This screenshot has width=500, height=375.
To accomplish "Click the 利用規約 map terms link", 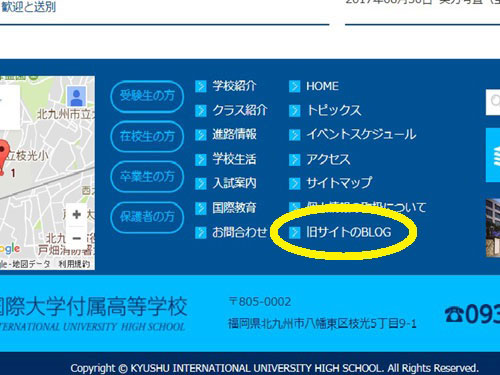I will [74, 264].
